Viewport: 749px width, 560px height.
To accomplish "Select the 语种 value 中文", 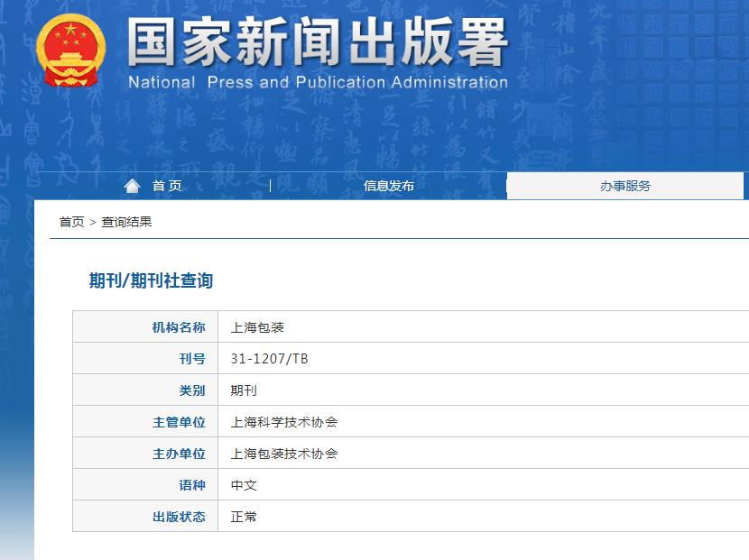I will click(245, 484).
